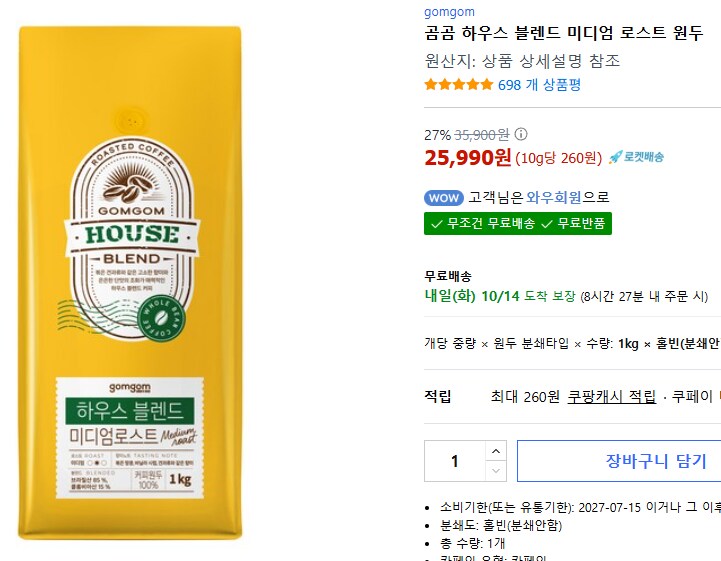Click the product title 곰곰 하우스 블렌드
The image size is (721, 561).
click(564, 34)
